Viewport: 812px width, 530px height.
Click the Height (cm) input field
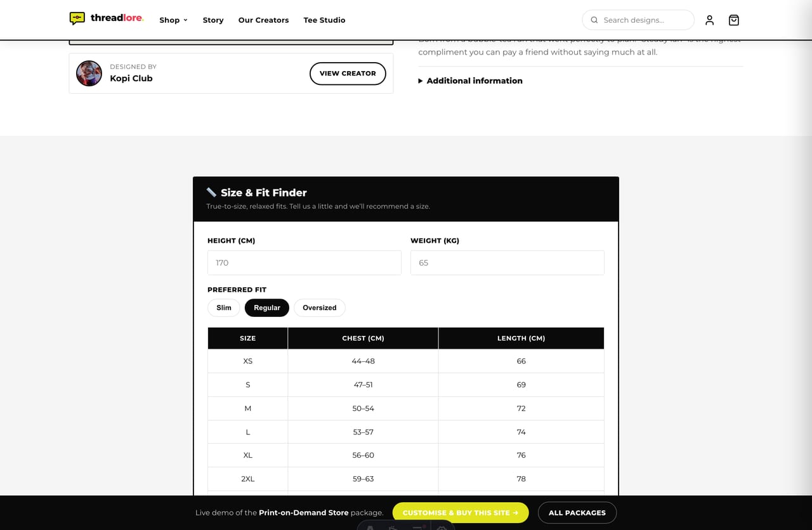point(304,262)
